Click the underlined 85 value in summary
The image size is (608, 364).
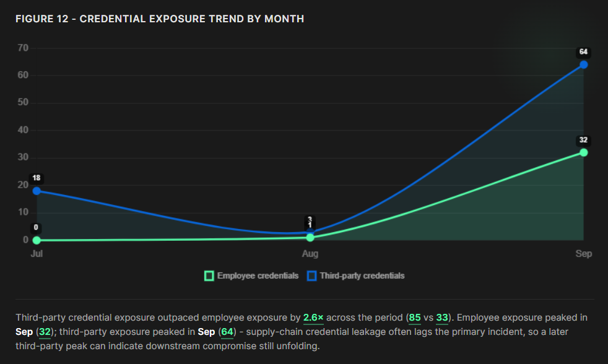(x=415, y=318)
